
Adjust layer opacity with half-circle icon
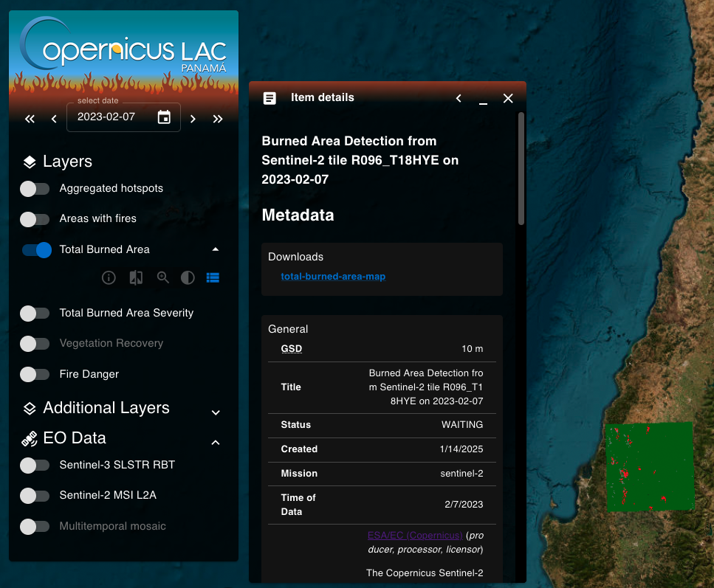188,278
